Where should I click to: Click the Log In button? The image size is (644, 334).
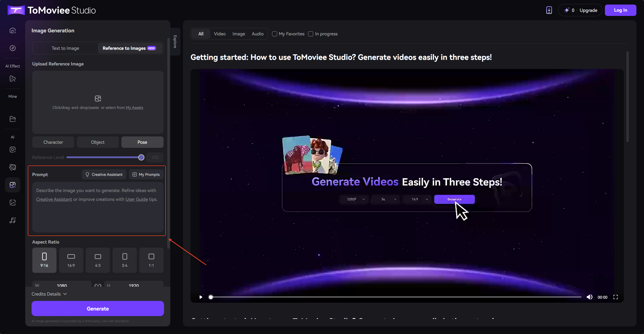click(x=621, y=10)
